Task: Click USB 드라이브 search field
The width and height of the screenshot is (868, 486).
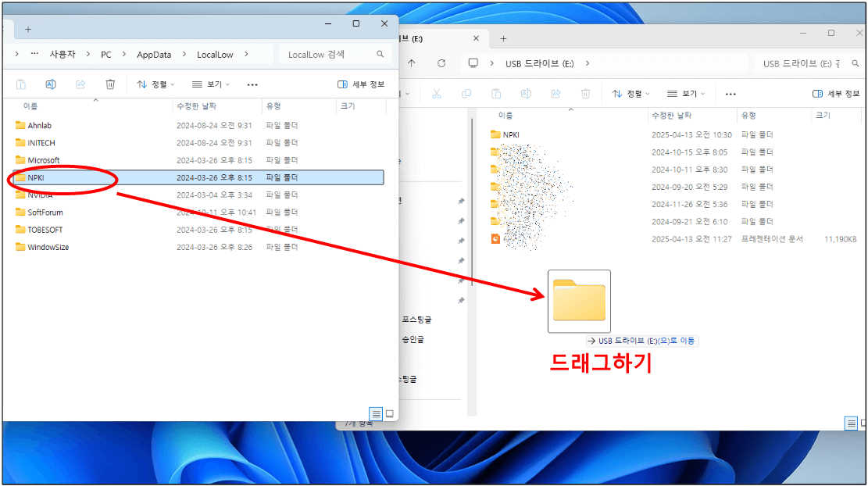Action: click(808, 63)
